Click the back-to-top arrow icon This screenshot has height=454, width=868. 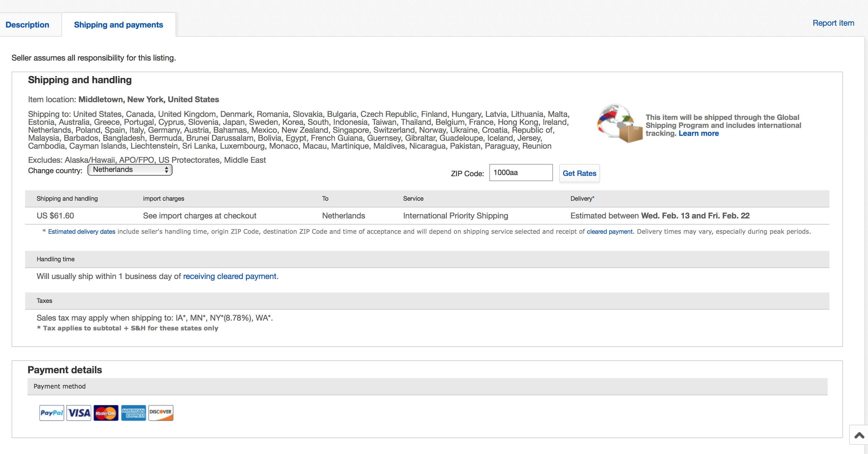[859, 435]
